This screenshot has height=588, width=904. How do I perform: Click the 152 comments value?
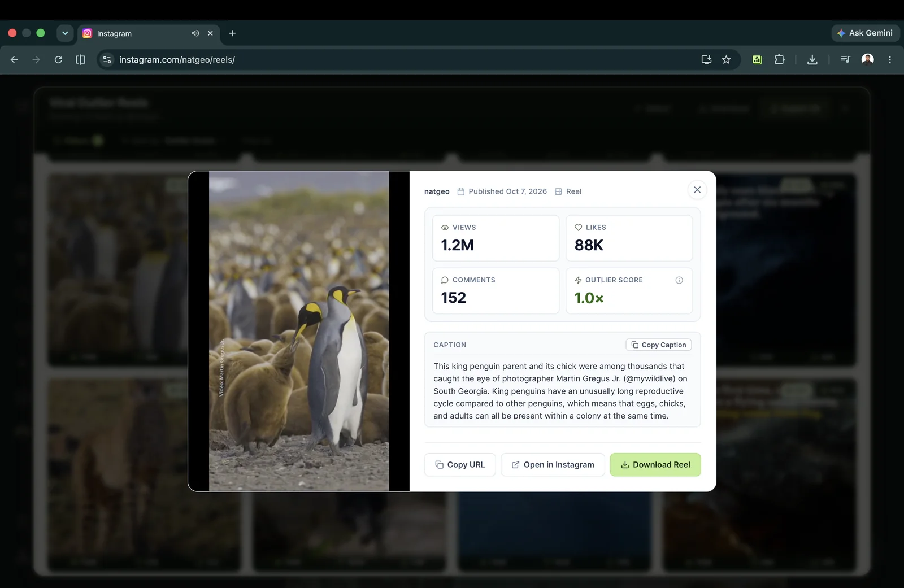(x=454, y=298)
